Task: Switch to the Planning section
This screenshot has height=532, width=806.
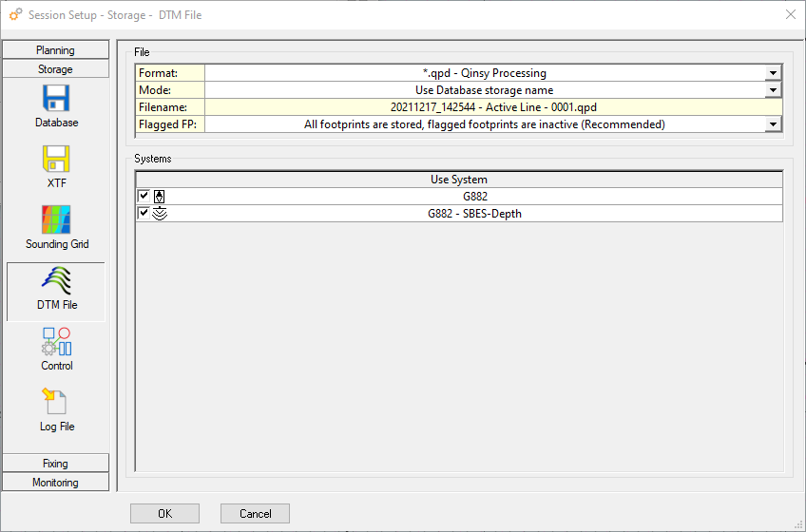Action: coord(55,49)
